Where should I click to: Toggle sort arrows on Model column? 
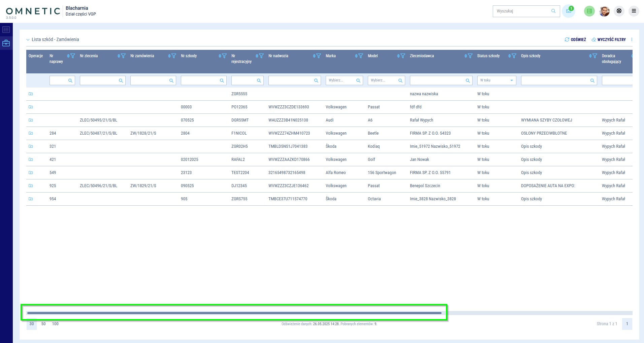(x=398, y=56)
